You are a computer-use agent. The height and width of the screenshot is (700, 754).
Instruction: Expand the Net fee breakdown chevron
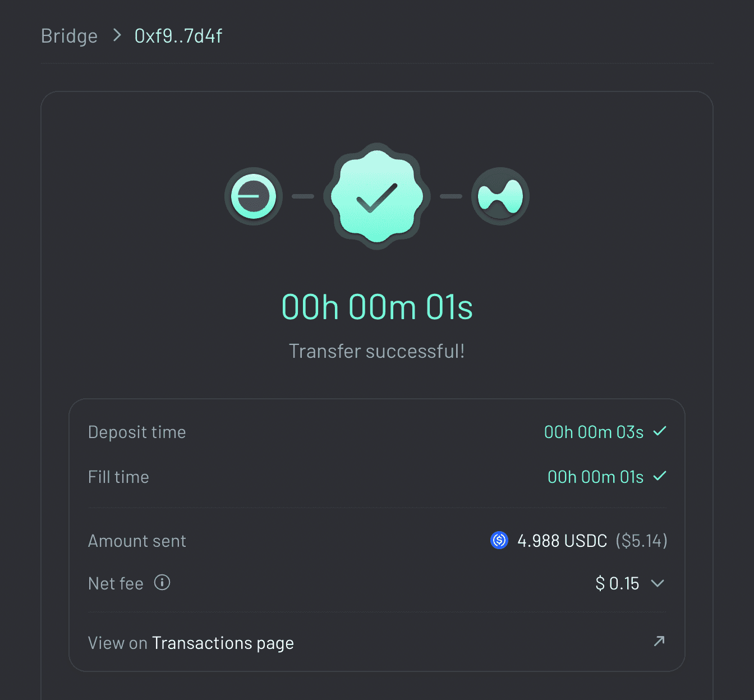coord(658,583)
